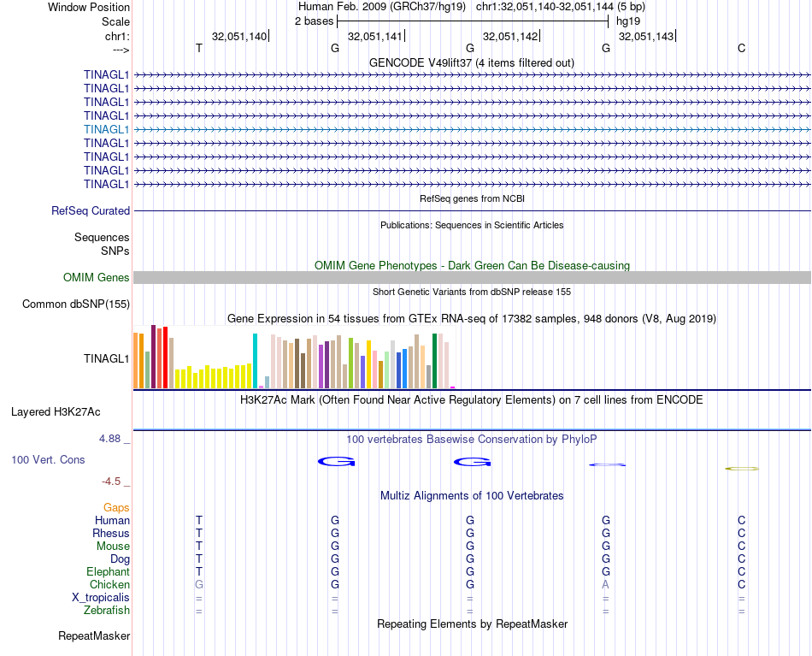
Task: Open '100 vertebrates Basewise Conservation by PhyloP' title
Action: click(472, 440)
